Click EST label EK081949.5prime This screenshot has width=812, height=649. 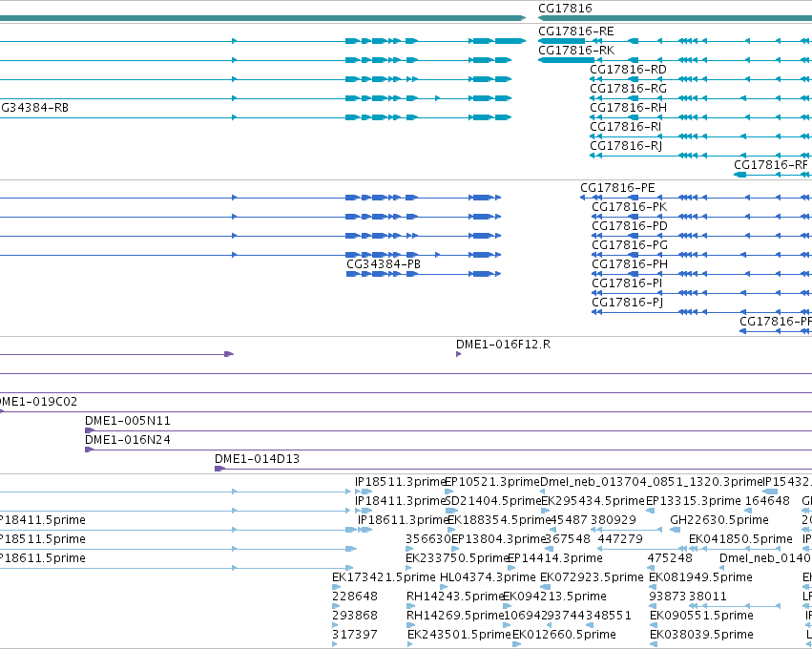(700, 577)
